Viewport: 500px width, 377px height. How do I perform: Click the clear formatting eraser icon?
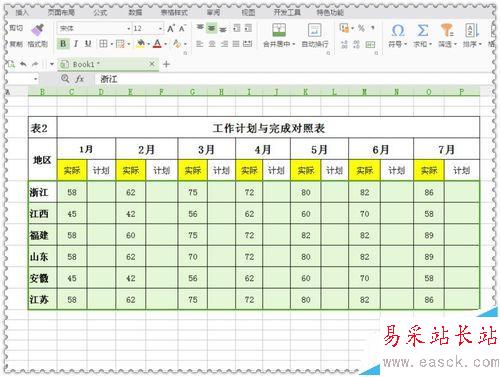(x=177, y=44)
